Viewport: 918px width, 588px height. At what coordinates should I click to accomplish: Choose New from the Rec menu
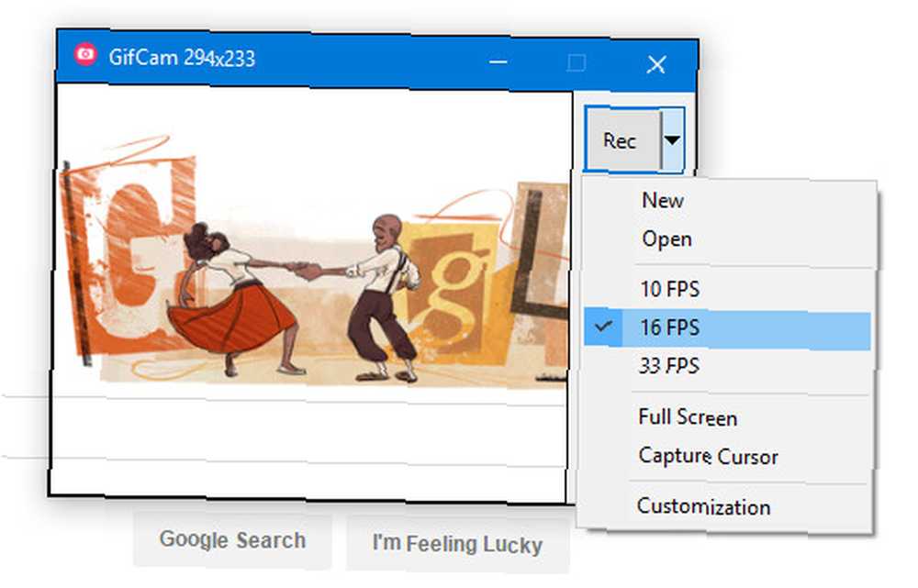[x=729, y=200]
